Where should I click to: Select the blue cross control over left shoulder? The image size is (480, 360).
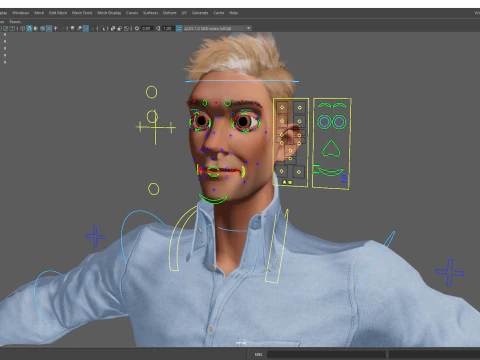click(96, 237)
